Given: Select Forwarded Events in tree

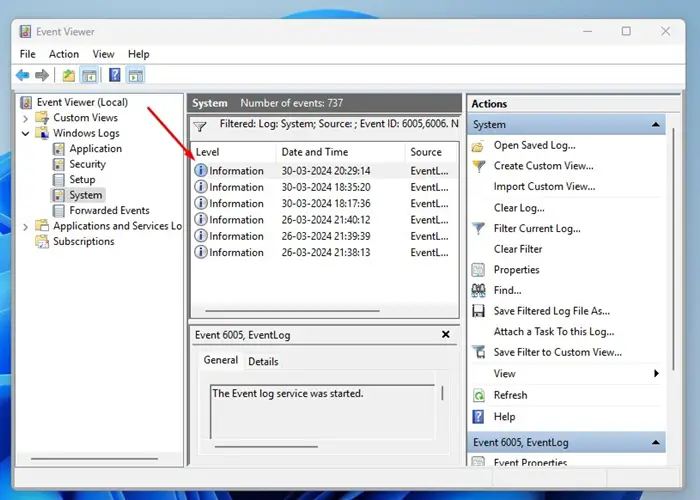Looking at the screenshot, I should 109,210.
